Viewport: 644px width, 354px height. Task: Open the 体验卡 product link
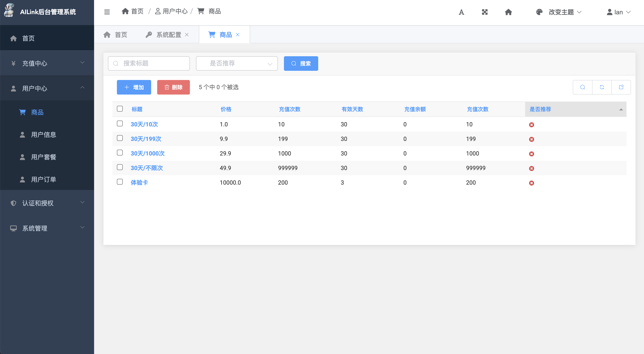point(139,182)
